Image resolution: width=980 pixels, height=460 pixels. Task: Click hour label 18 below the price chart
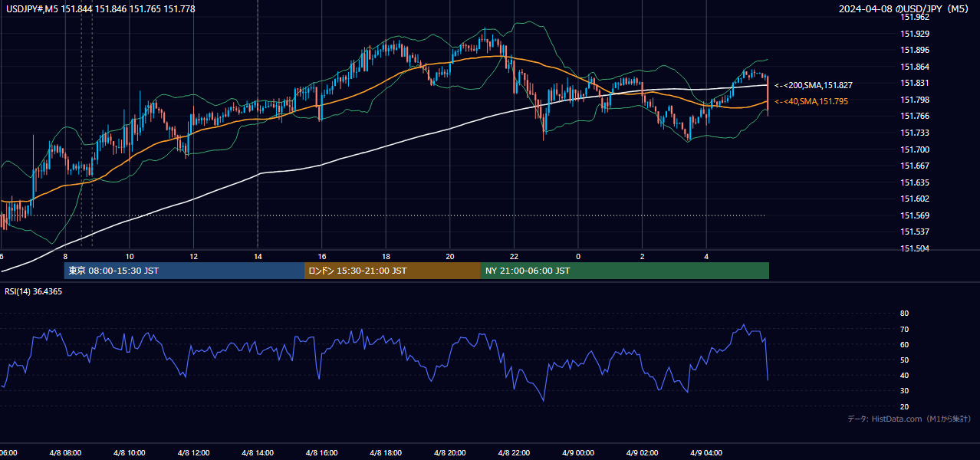(386, 256)
